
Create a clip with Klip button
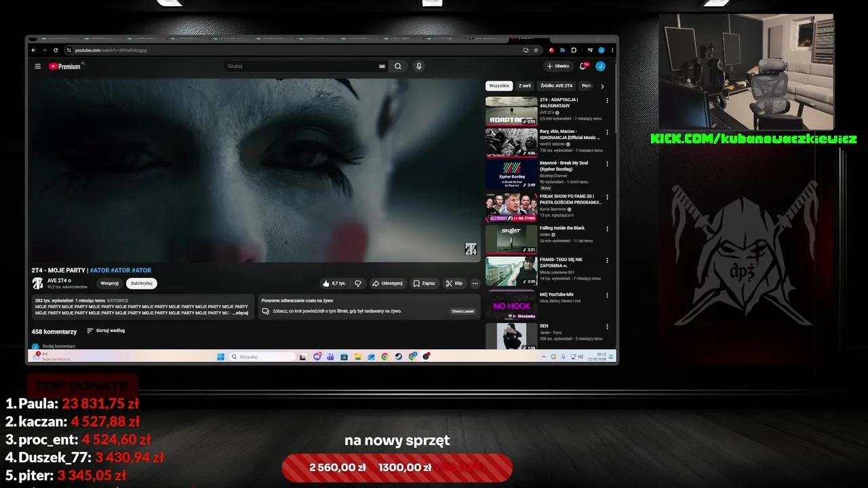[x=454, y=283]
